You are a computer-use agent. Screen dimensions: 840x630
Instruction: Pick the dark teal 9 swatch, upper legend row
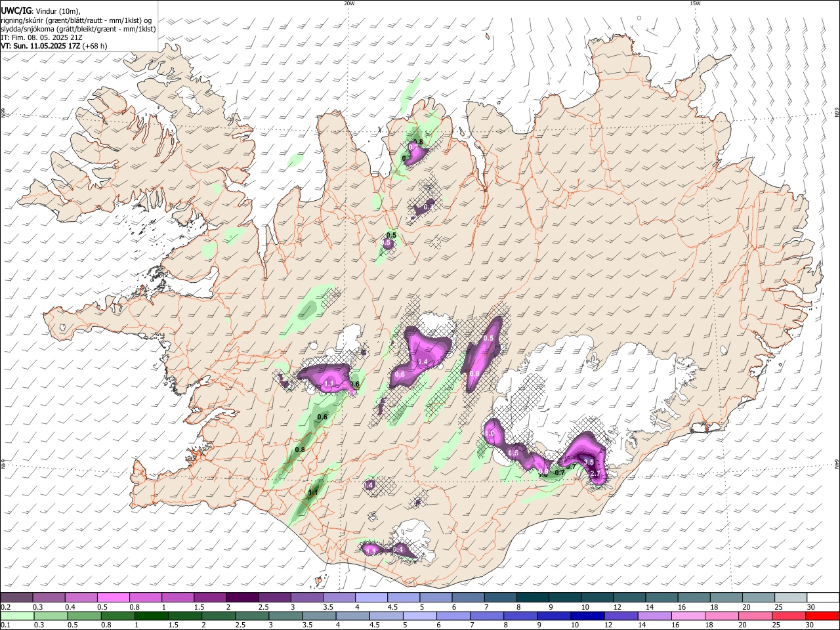[564, 598]
